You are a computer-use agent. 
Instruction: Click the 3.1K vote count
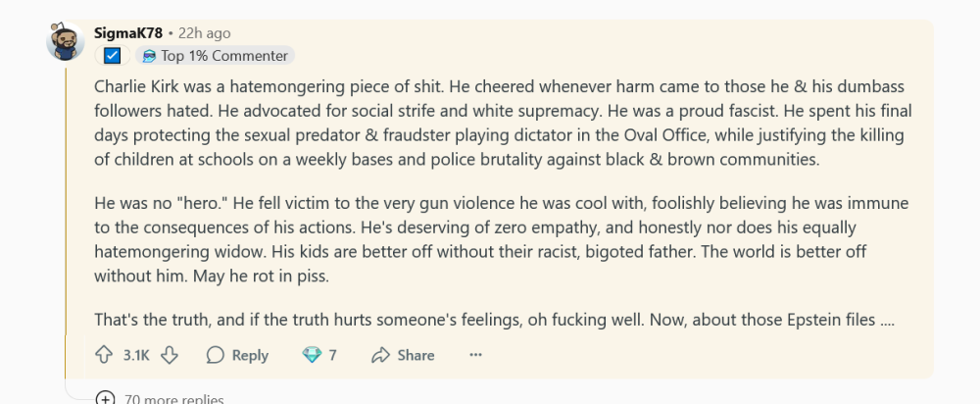(136, 355)
